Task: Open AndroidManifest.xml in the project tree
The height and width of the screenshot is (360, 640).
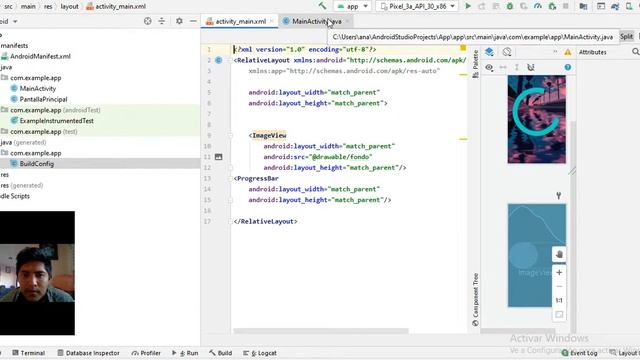Action: [40, 56]
